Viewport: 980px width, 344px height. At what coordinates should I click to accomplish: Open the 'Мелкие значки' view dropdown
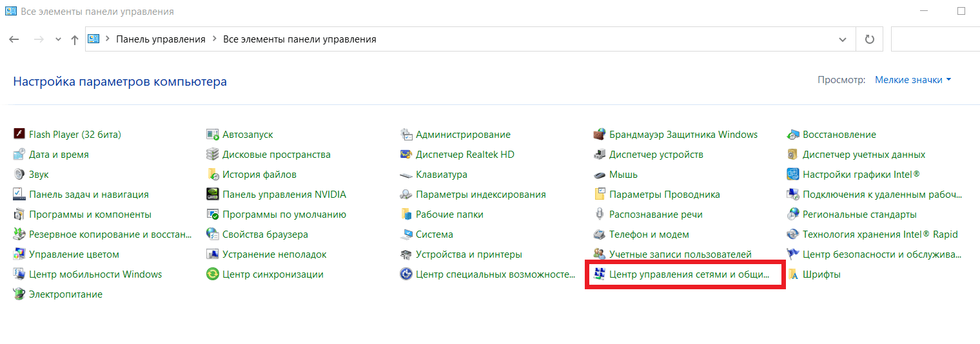point(912,80)
